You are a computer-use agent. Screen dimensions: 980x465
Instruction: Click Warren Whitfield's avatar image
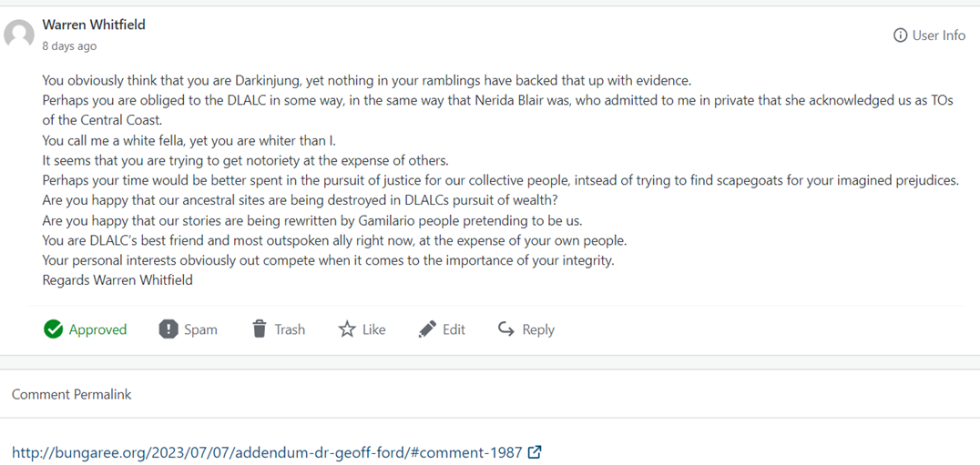pos(19,35)
